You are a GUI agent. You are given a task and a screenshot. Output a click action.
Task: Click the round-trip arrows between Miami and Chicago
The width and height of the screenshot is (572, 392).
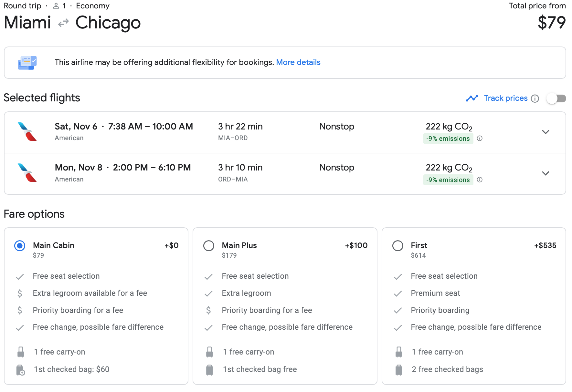pos(63,23)
